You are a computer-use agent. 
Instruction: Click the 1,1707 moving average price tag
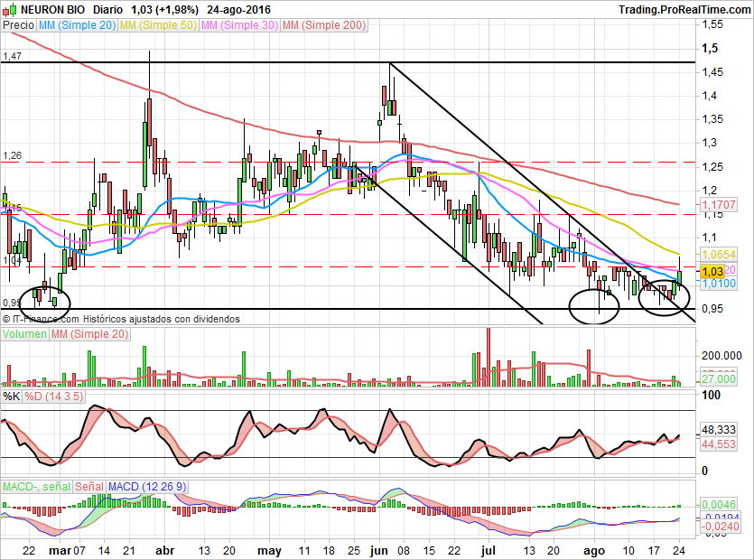[719, 204]
